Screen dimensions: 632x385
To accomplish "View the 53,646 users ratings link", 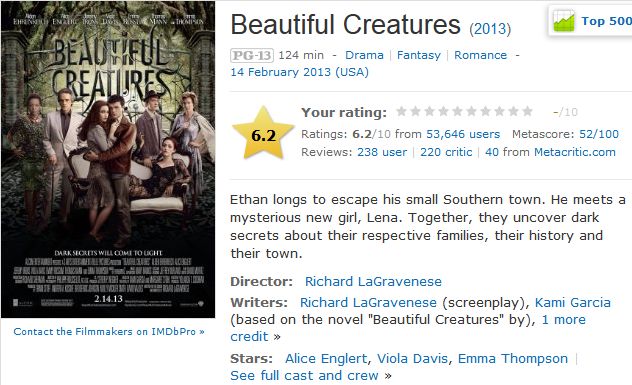I will coord(463,134).
